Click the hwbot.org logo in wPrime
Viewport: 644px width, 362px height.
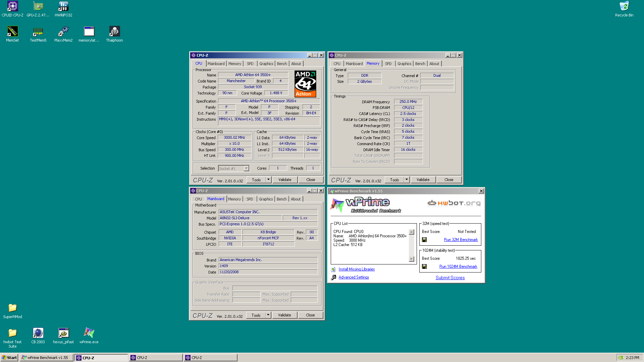point(454,203)
